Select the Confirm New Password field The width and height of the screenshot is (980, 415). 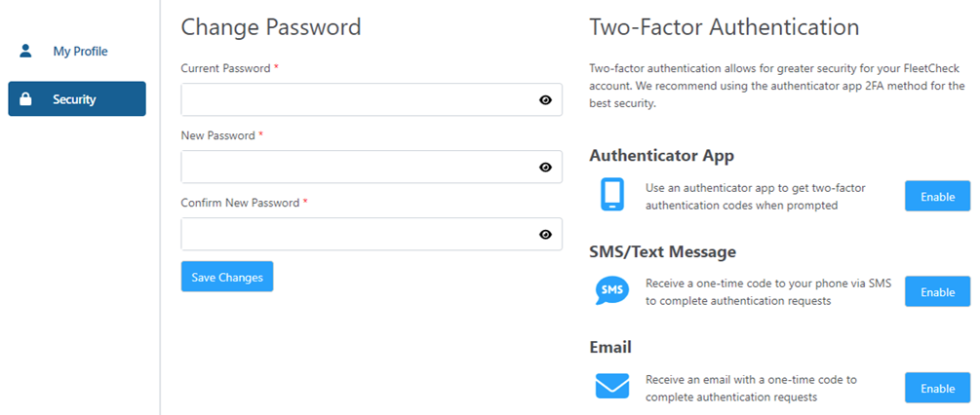[357, 234]
